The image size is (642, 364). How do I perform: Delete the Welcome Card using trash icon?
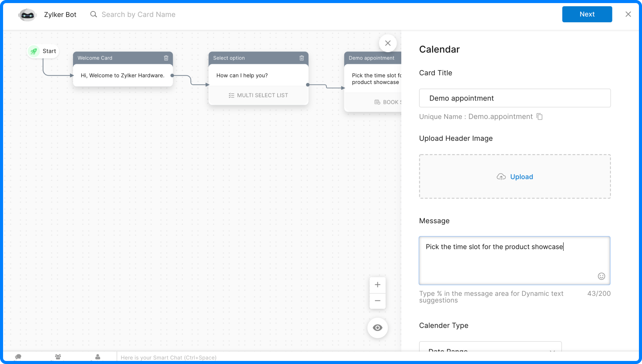(166, 58)
